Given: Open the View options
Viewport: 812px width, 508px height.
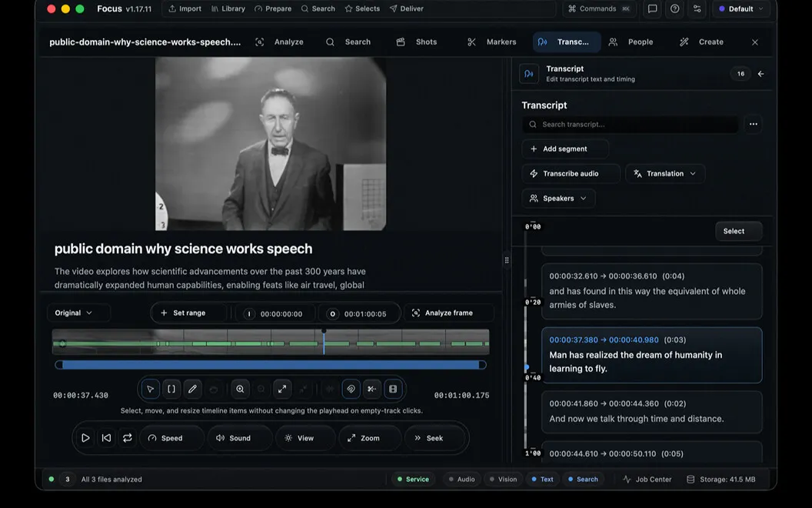Looking at the screenshot, I should (305, 438).
